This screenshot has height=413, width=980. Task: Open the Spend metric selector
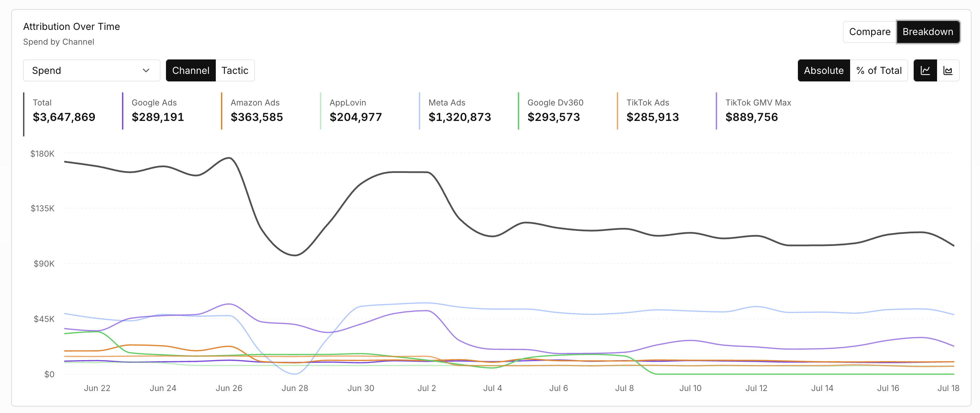point(92,70)
